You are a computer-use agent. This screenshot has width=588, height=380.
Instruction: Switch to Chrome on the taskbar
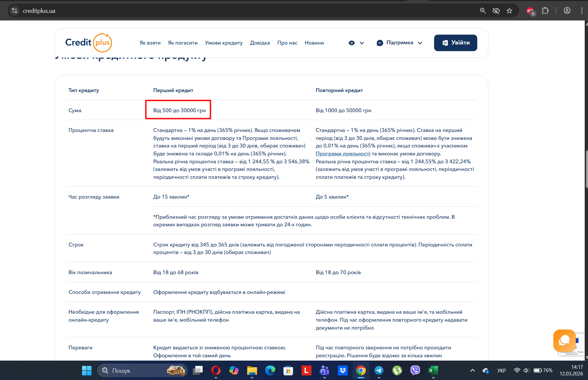point(361,370)
